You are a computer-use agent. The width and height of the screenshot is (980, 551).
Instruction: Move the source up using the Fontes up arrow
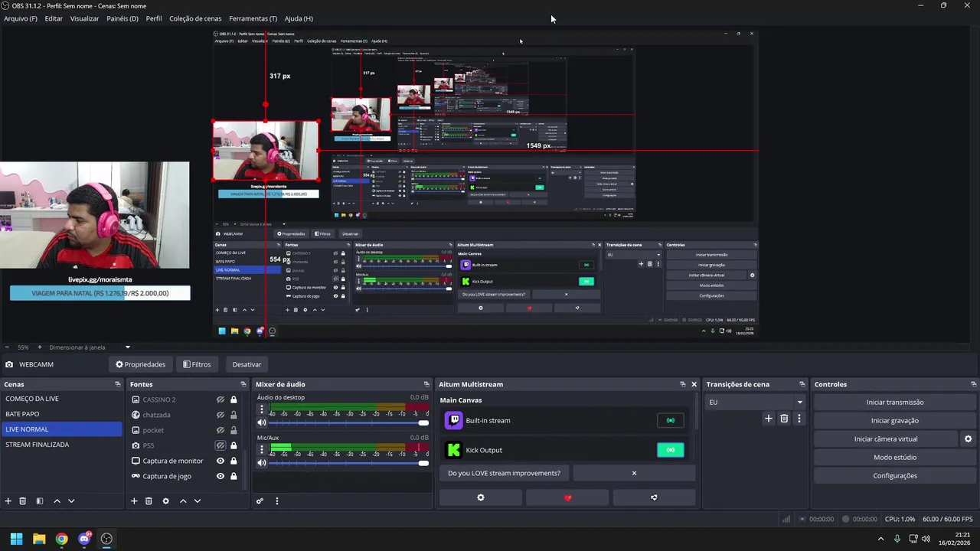[183, 501]
